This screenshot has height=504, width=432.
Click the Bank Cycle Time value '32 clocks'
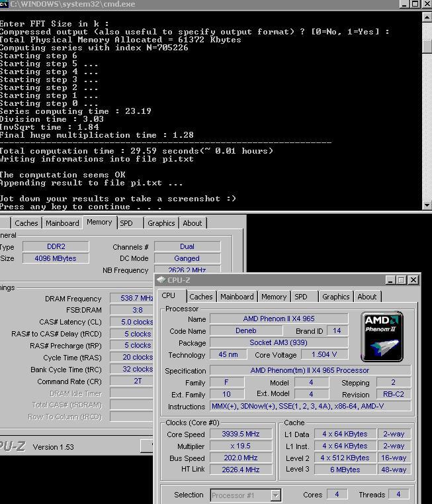132,369
